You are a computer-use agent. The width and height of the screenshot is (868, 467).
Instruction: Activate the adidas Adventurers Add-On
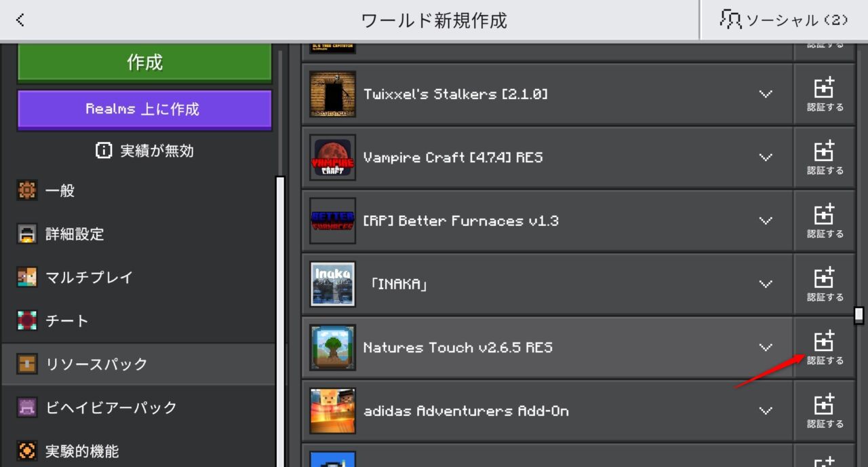825,411
